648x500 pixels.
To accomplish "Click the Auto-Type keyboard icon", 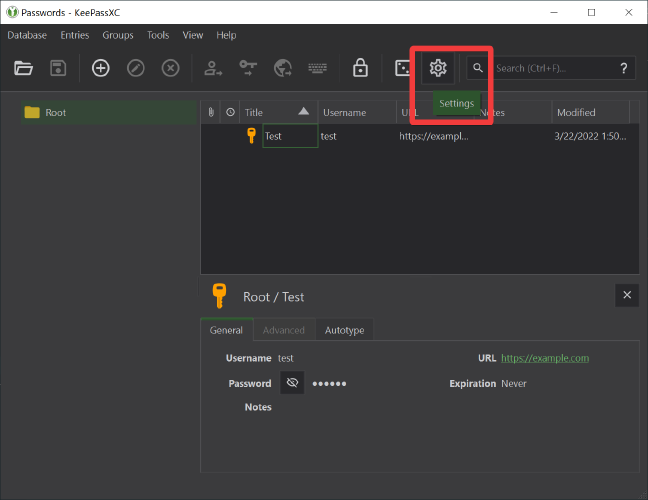I will point(318,68).
